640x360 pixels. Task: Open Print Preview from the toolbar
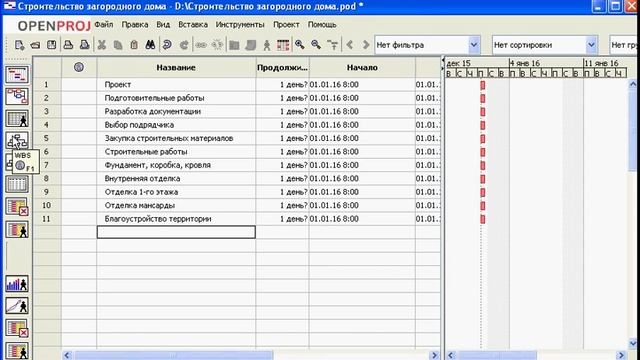click(84, 45)
